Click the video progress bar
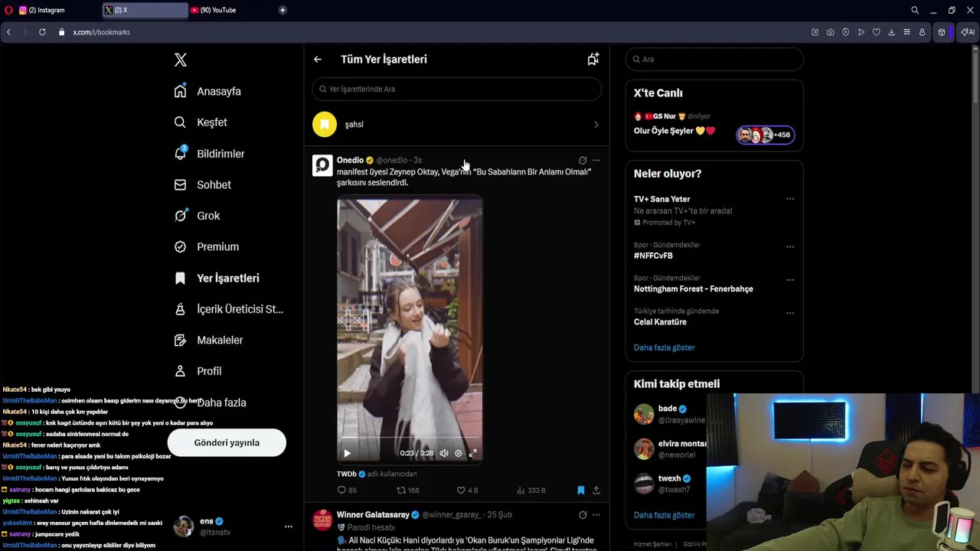Image resolution: width=980 pixels, height=551 pixels. pyautogui.click(x=410, y=438)
